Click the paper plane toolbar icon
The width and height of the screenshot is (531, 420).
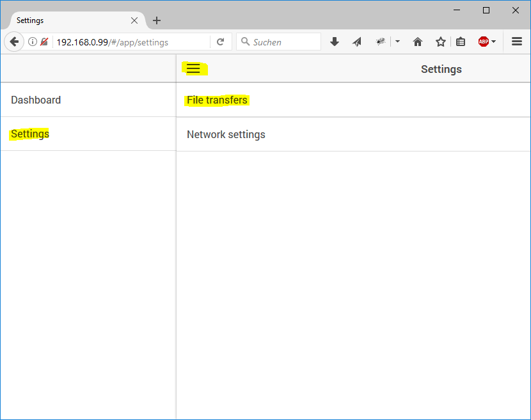pos(357,42)
